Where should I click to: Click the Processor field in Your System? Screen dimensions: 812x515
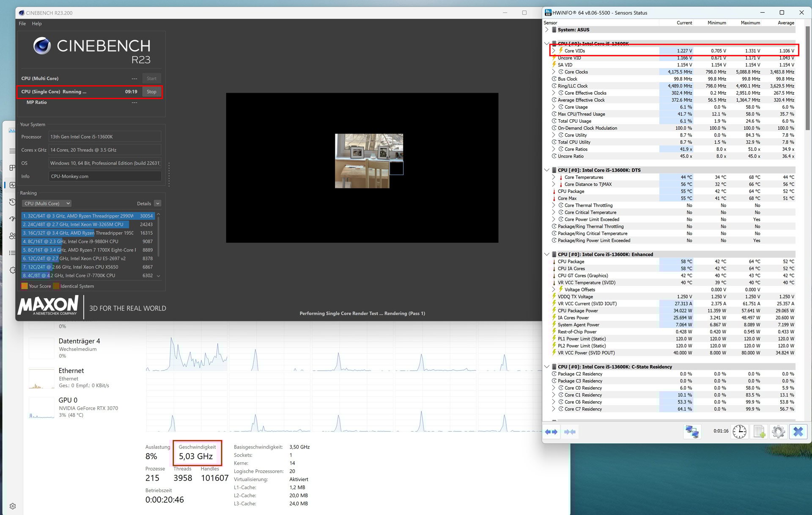tap(105, 137)
